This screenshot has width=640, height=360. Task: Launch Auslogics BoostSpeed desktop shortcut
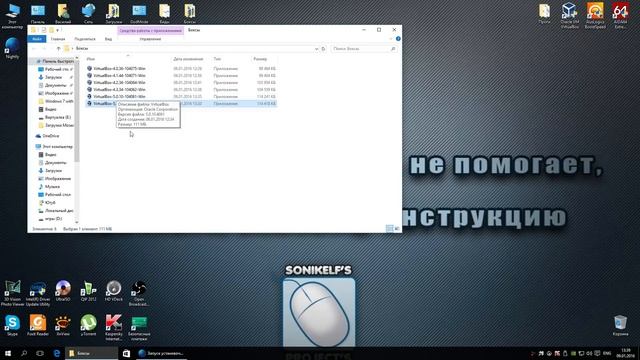tap(595, 15)
